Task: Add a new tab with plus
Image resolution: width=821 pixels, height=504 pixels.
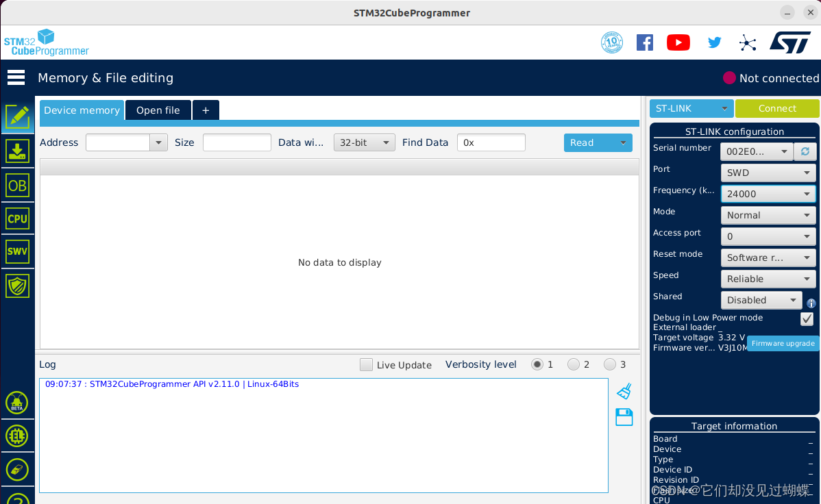Action: click(206, 110)
